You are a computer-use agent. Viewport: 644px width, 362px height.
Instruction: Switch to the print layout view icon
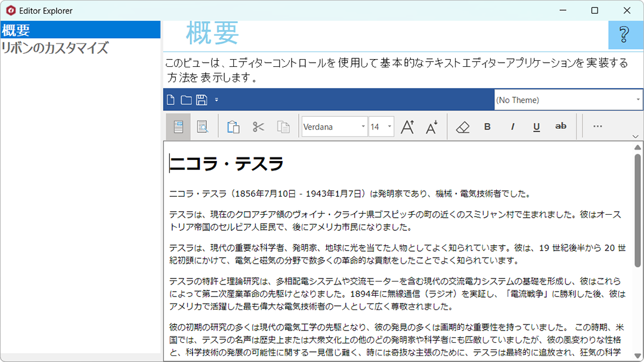pyautogui.click(x=178, y=126)
